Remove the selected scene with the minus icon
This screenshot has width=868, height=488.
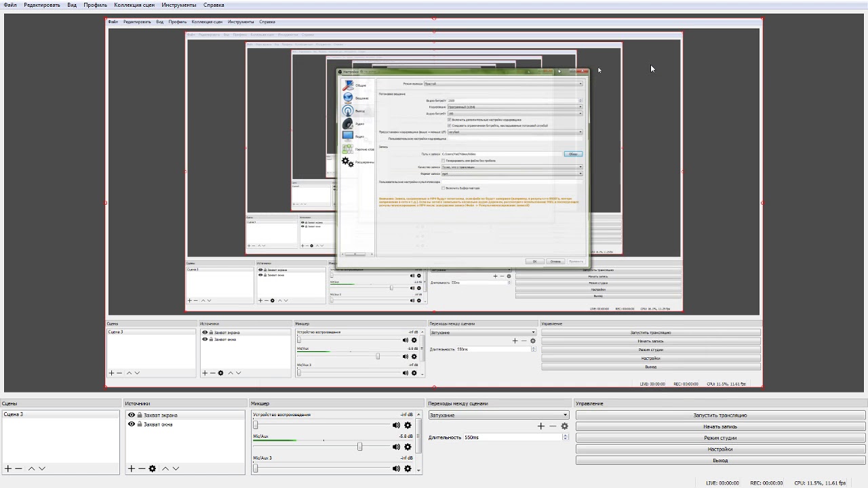(x=18, y=468)
